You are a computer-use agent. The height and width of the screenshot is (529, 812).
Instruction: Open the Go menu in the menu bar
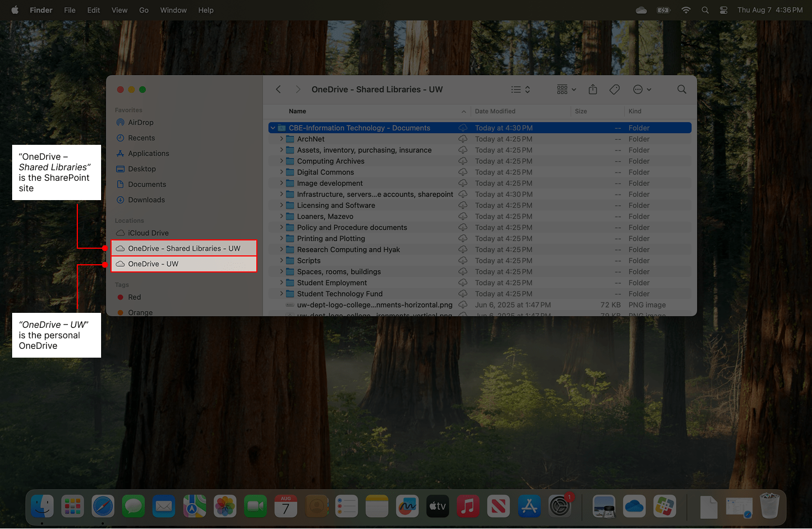point(144,10)
